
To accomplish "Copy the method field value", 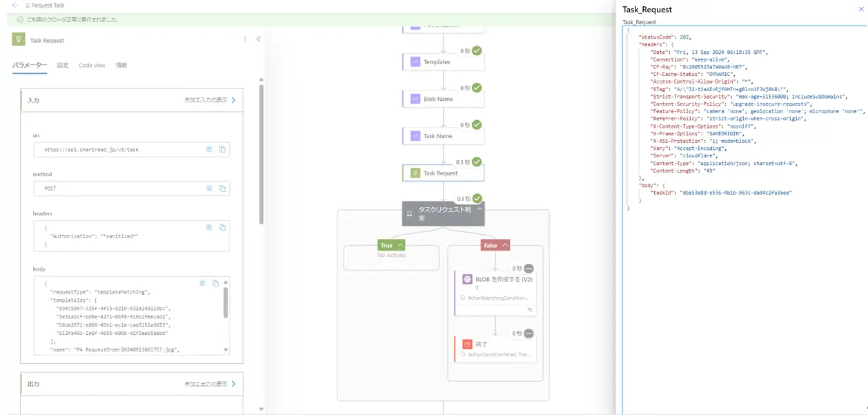I will tap(222, 189).
